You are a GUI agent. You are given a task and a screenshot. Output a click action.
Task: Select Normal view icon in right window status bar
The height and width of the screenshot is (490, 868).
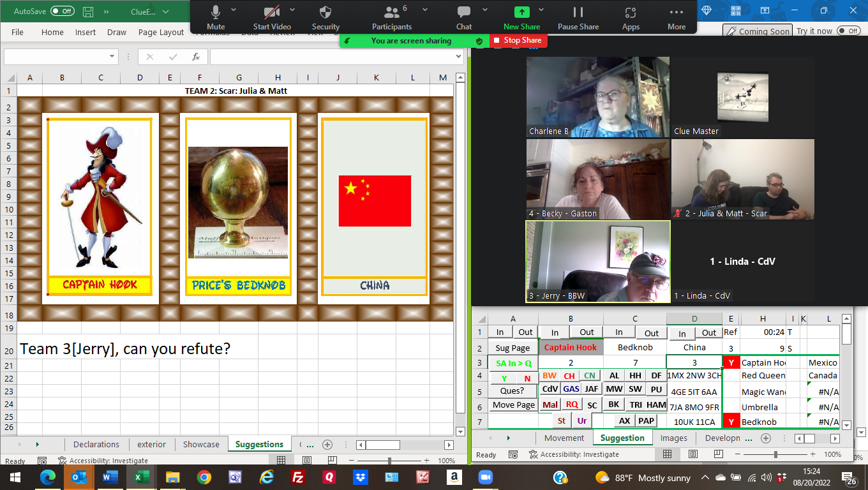pyautogui.click(x=667, y=454)
